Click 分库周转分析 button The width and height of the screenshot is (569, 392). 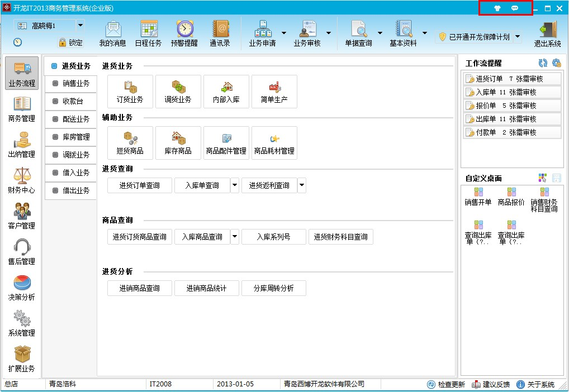click(274, 288)
